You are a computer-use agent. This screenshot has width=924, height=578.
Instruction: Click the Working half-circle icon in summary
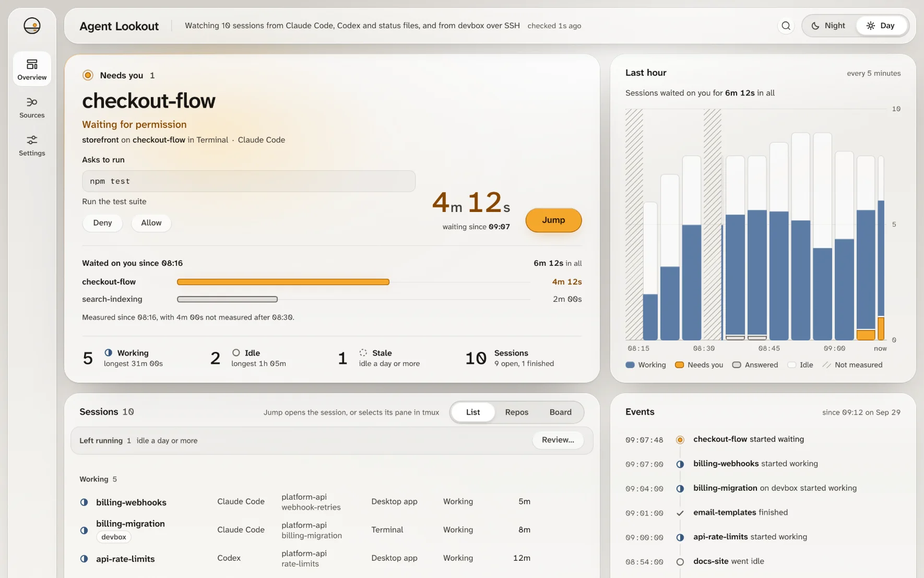pyautogui.click(x=109, y=352)
